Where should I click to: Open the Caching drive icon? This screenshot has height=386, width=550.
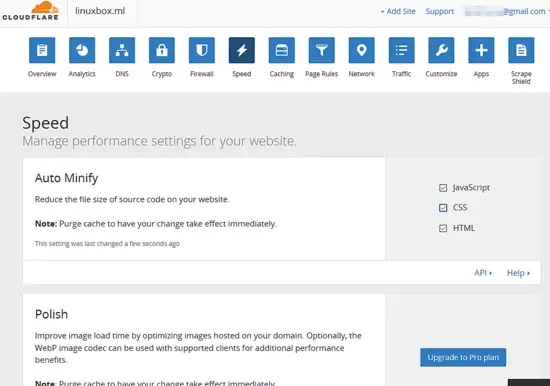(282, 50)
